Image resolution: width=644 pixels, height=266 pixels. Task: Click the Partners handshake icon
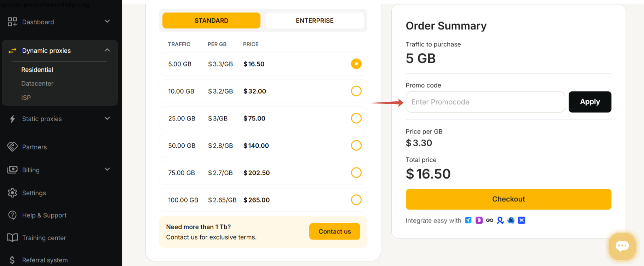point(12,147)
